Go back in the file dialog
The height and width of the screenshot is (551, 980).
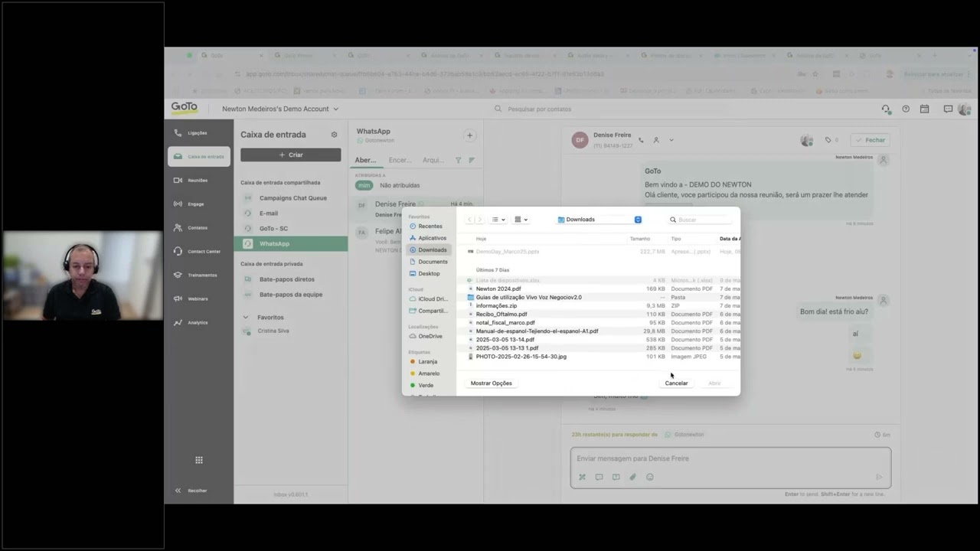pyautogui.click(x=470, y=220)
